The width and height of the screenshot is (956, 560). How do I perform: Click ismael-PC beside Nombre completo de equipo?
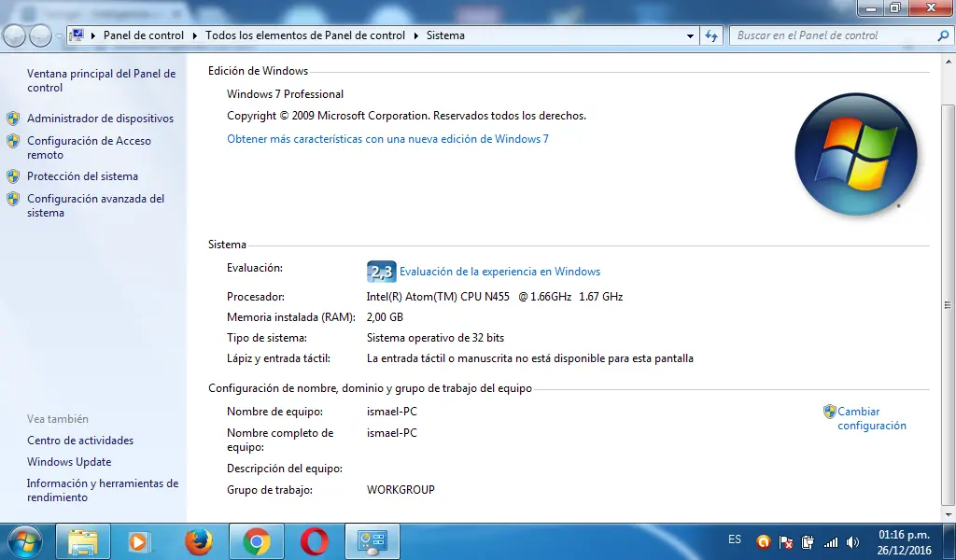(392, 433)
